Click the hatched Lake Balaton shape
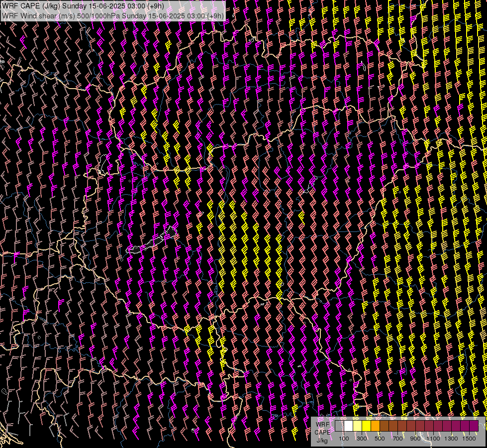 pos(152,241)
